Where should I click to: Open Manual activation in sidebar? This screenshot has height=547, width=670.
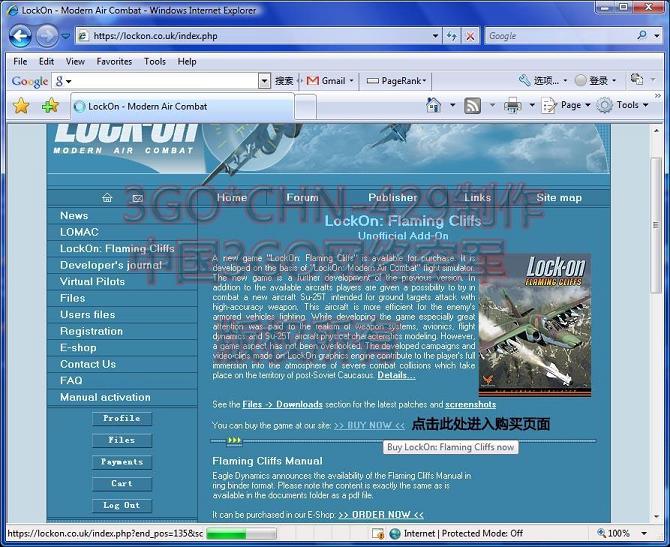pyautogui.click(x=105, y=397)
